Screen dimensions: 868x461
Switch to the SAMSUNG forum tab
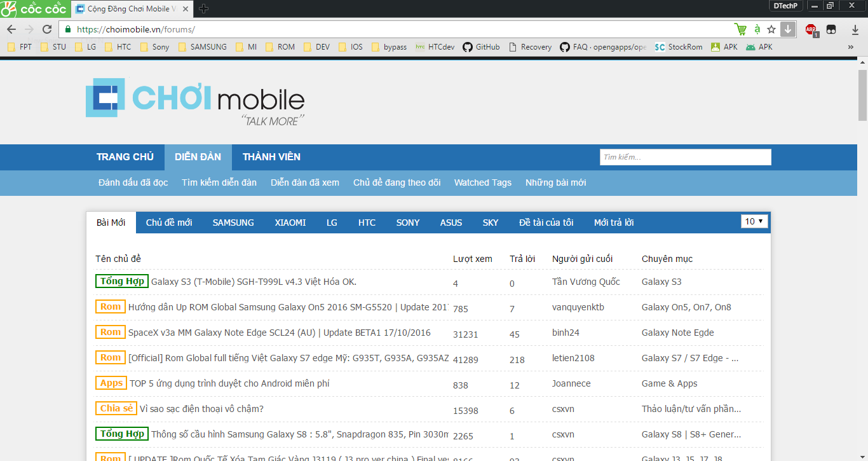pyautogui.click(x=233, y=223)
